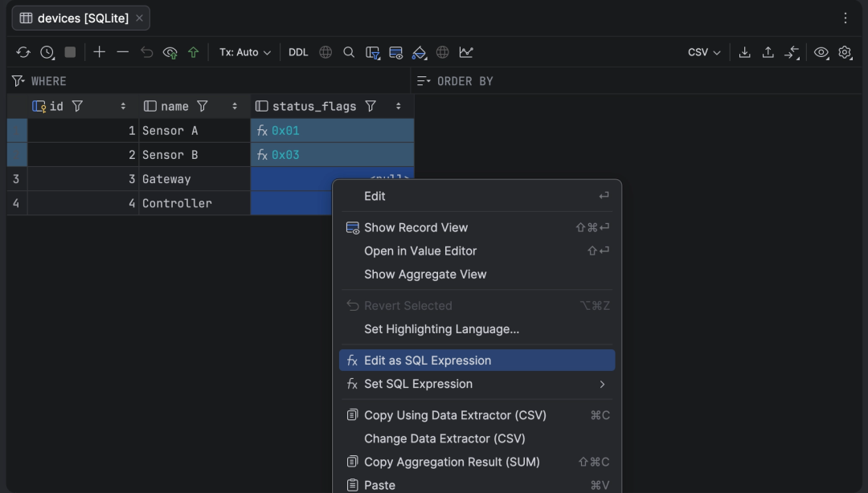Screen dimensions: 868x493
Task: Click the export data download icon
Action: point(744,52)
